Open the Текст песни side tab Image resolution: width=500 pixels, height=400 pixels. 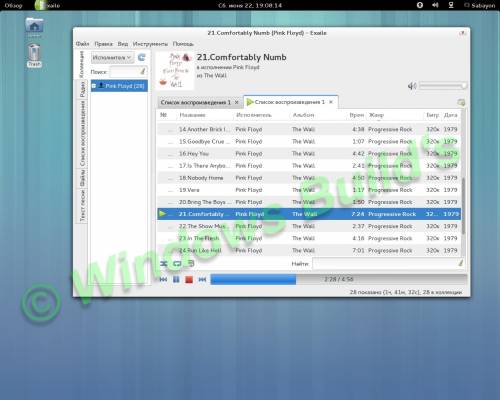82,206
